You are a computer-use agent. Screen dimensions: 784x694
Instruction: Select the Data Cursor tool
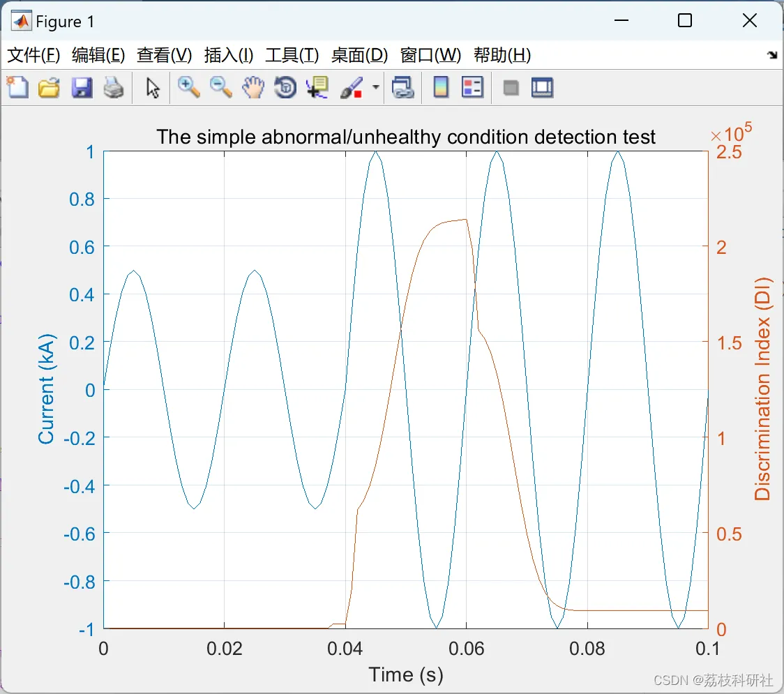(x=317, y=87)
